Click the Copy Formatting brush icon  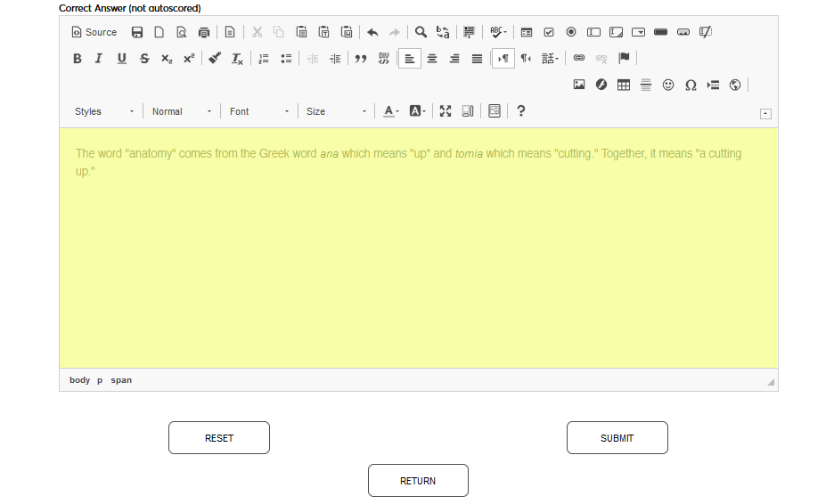[x=215, y=59]
